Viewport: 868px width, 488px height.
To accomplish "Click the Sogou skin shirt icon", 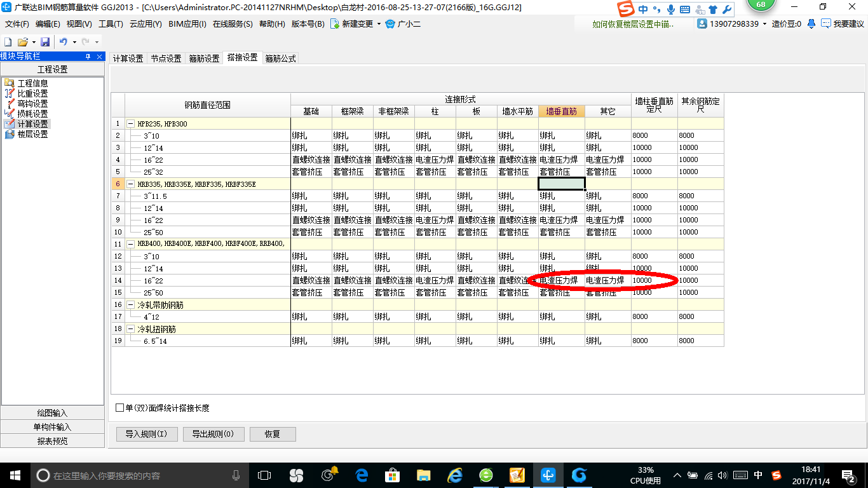I will point(713,10).
